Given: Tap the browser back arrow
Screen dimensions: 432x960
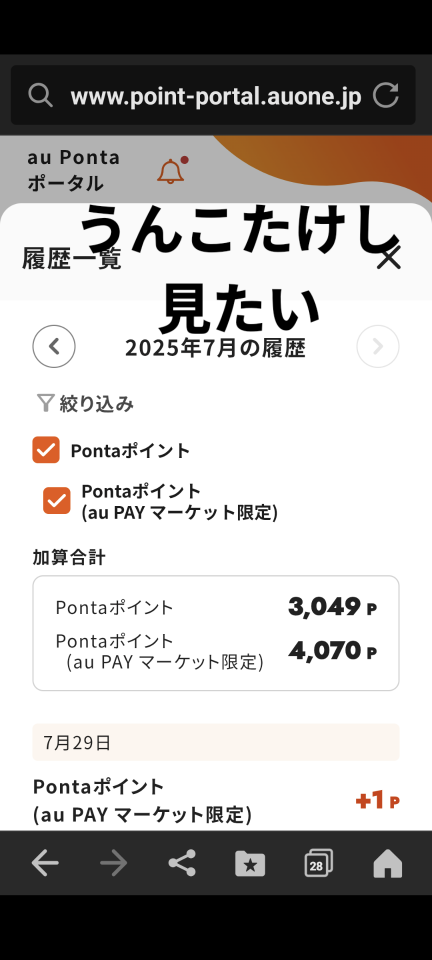Looking at the screenshot, I should (x=45, y=863).
